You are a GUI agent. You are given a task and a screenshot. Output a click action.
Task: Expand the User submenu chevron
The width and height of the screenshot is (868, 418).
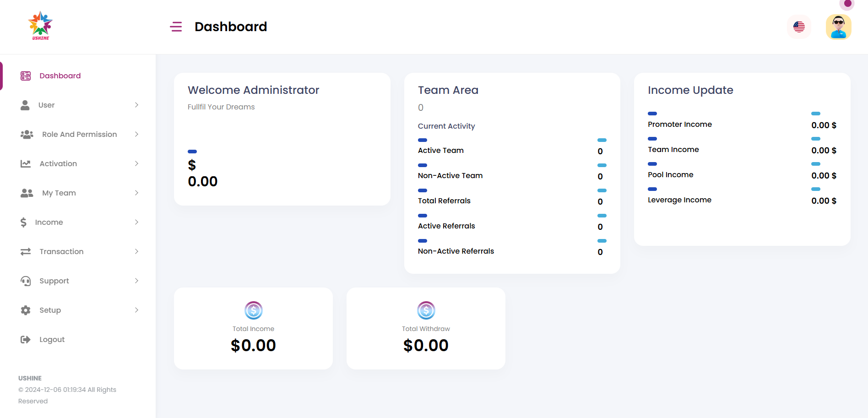(x=136, y=105)
